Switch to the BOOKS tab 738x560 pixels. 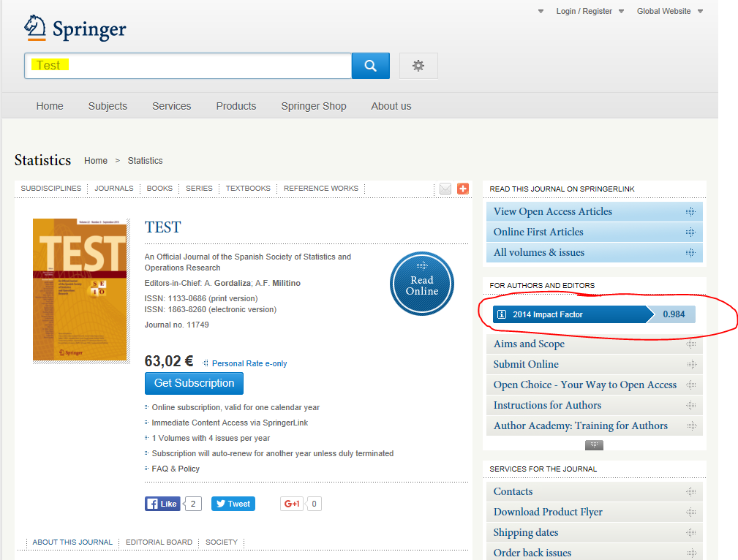point(159,188)
